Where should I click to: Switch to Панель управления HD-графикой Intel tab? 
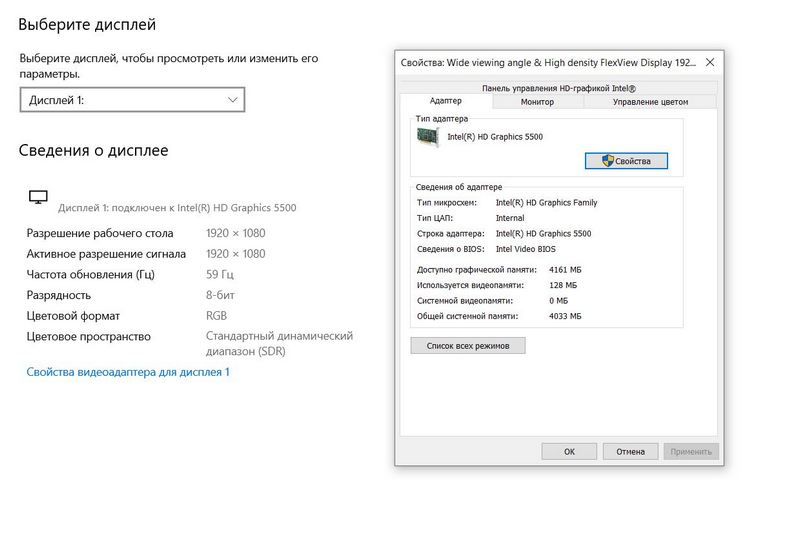(558, 88)
